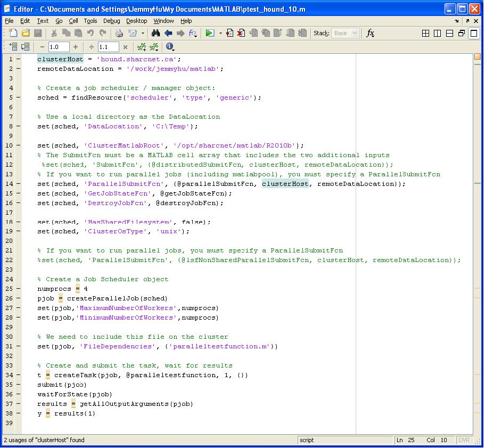The height and width of the screenshot is (448, 485).
Task: Click the fx function browser icon
Action: (370, 34)
